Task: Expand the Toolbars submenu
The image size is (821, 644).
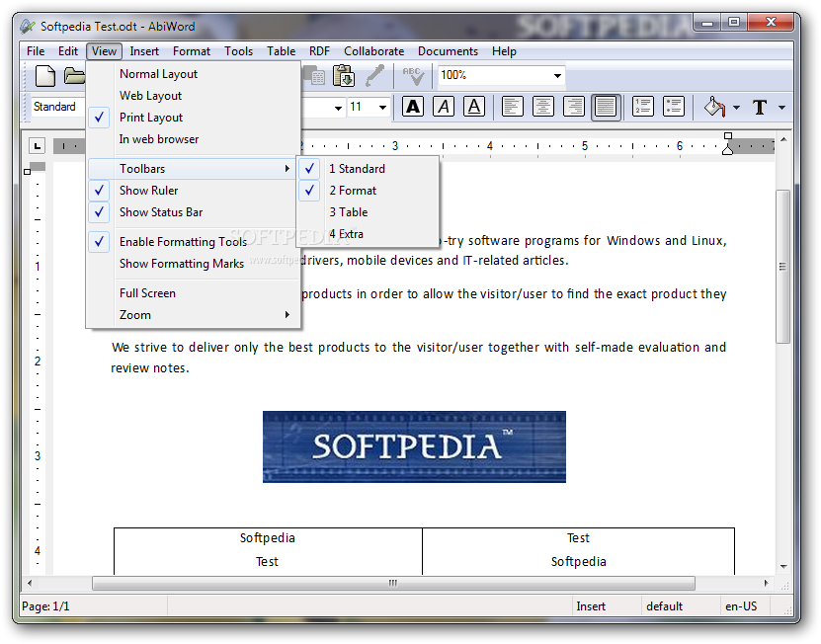Action: (x=193, y=169)
